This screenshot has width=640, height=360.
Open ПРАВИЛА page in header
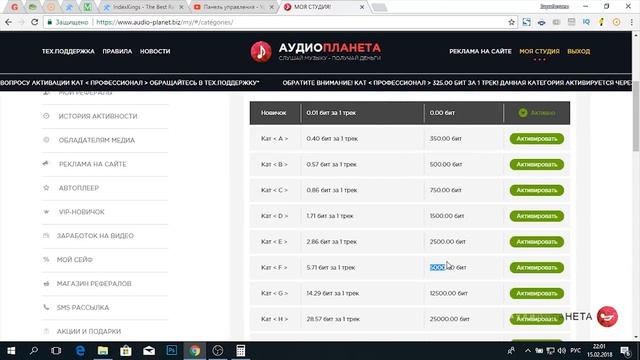[117, 51]
